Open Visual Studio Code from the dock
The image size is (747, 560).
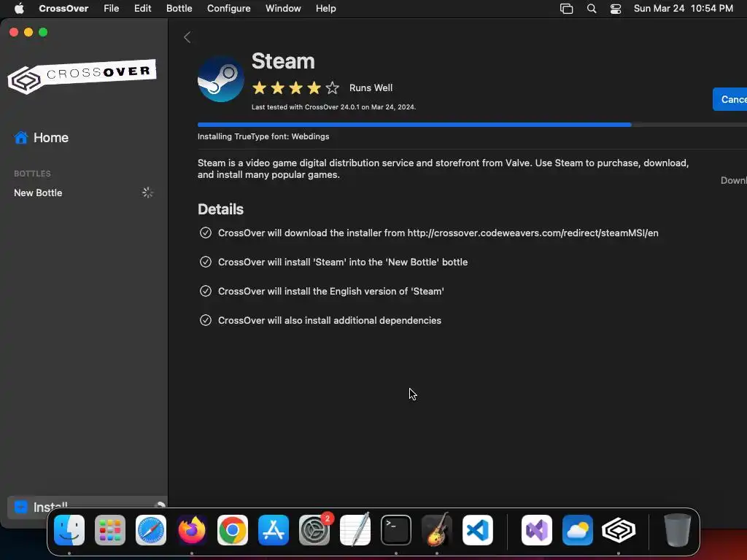(478, 529)
